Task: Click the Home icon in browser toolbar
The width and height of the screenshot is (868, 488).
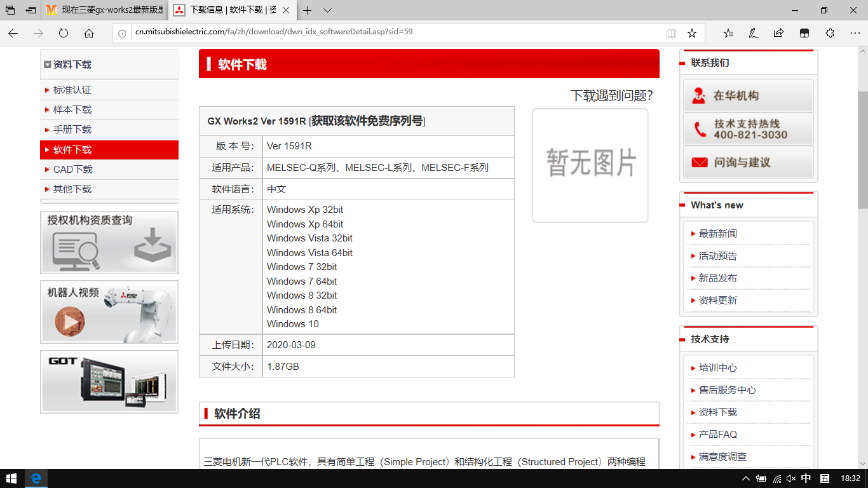Action: pos(89,33)
